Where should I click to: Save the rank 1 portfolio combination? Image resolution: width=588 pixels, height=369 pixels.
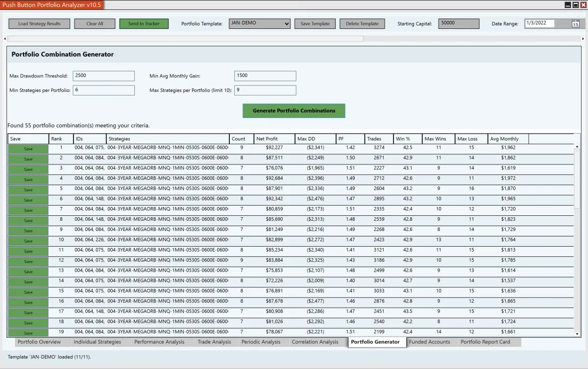pyautogui.click(x=28, y=149)
